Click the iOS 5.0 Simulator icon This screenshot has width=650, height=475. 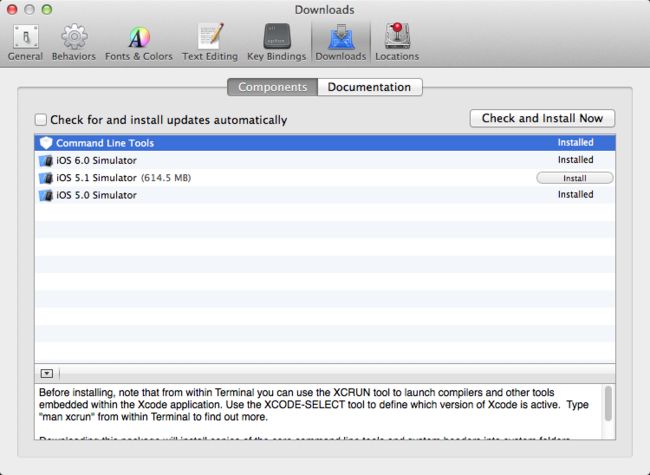[46, 195]
